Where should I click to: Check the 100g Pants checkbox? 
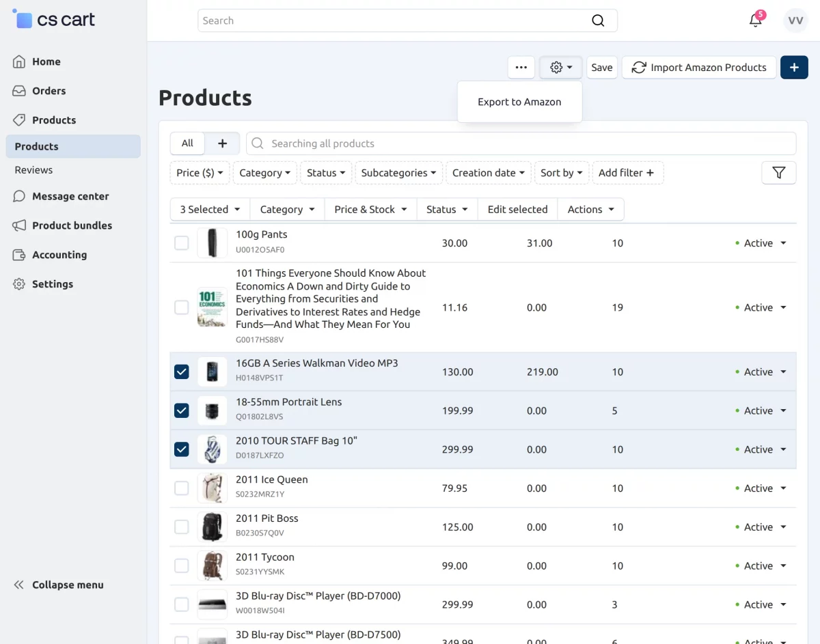point(181,243)
